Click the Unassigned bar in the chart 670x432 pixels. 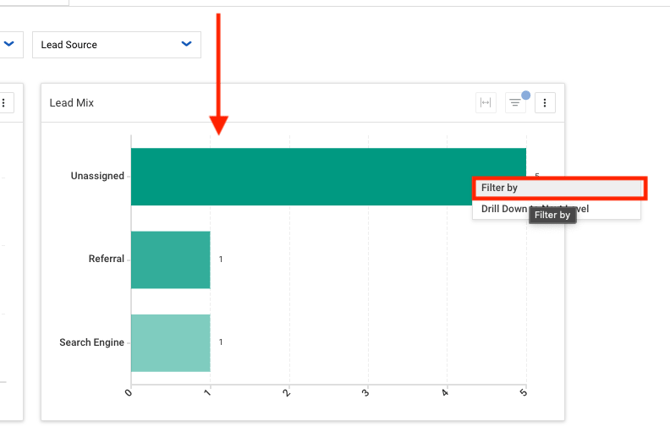300,177
